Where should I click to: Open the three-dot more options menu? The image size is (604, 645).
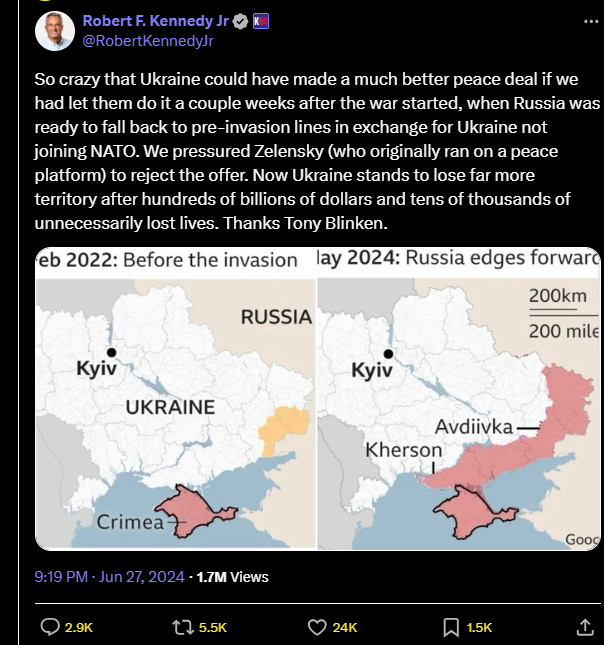[x=591, y=21]
